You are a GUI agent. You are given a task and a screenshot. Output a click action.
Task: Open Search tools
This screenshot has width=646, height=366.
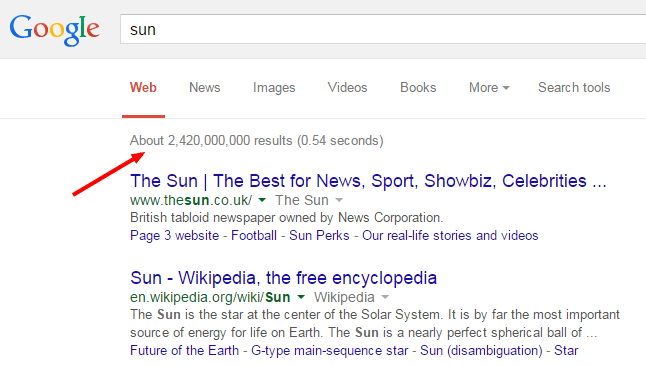(x=574, y=87)
